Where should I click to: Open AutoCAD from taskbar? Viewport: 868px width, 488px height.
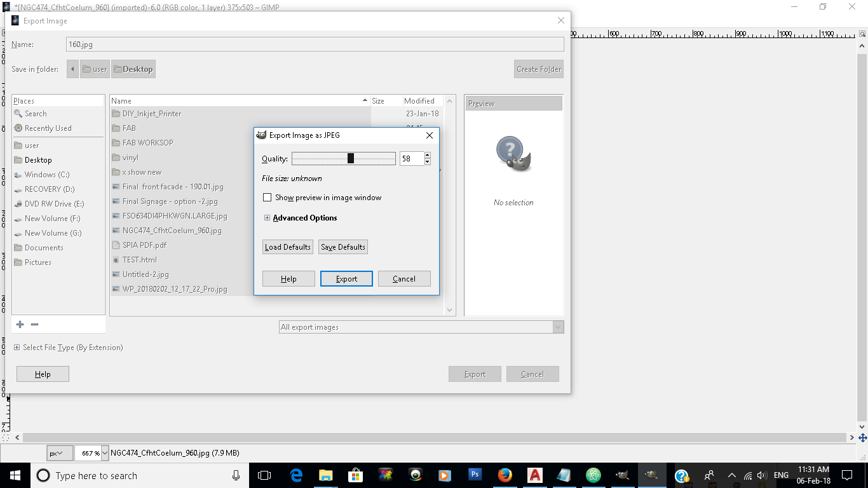[x=534, y=475]
